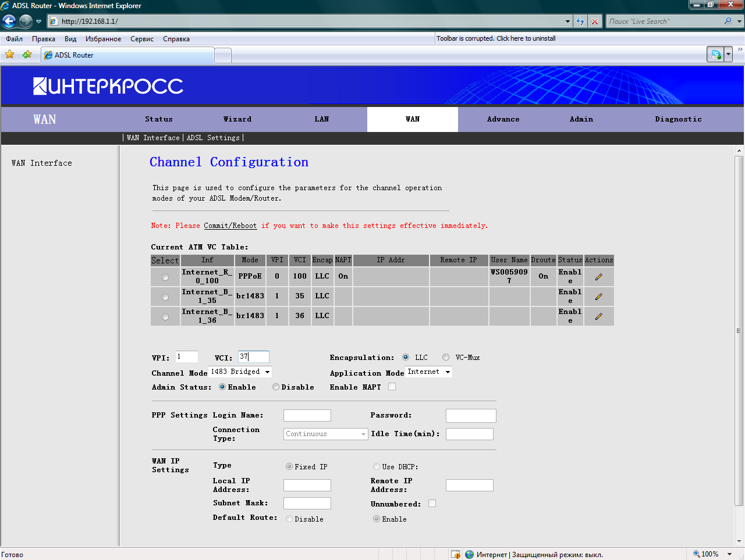Click the status bar popup blocker icon

point(456,554)
